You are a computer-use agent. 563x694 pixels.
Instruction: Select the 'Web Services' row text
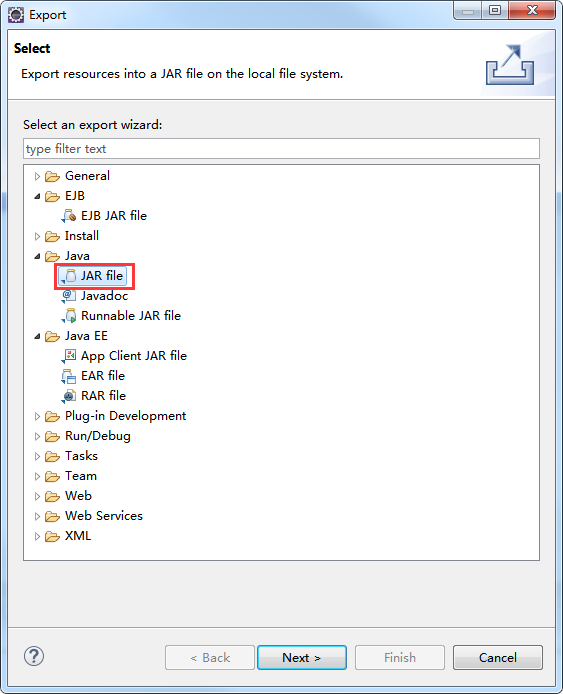click(104, 516)
